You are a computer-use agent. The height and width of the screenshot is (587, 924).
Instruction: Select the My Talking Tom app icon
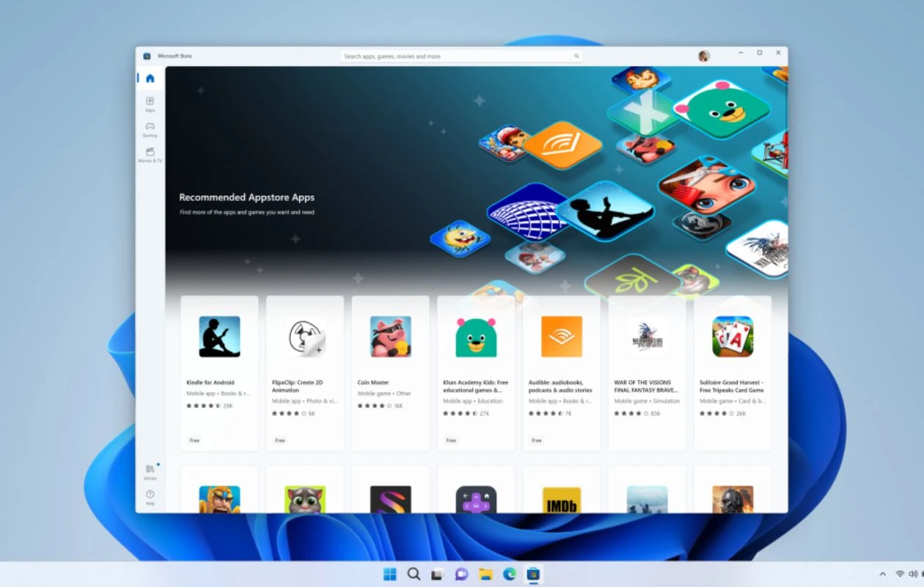[304, 503]
